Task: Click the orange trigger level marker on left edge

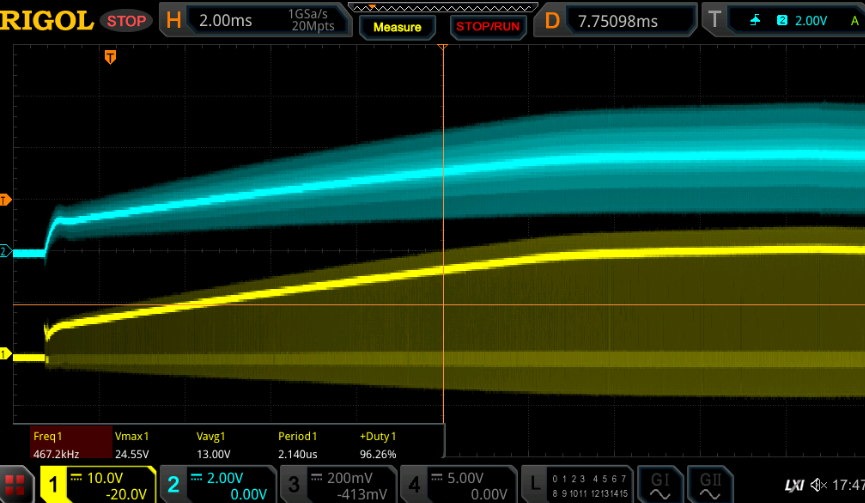Action: click(5, 200)
